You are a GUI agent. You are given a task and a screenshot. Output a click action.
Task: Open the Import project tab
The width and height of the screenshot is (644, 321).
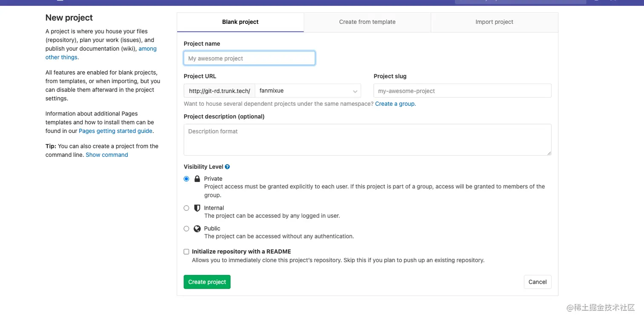[x=494, y=22]
